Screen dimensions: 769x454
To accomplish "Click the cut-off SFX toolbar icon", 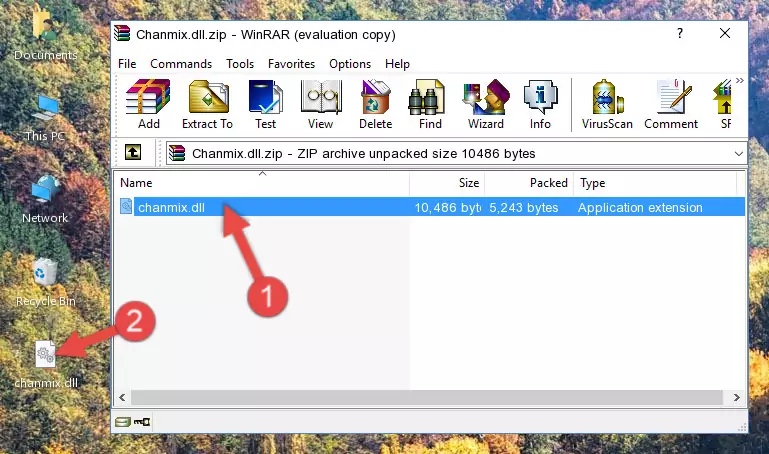I will coord(725,104).
